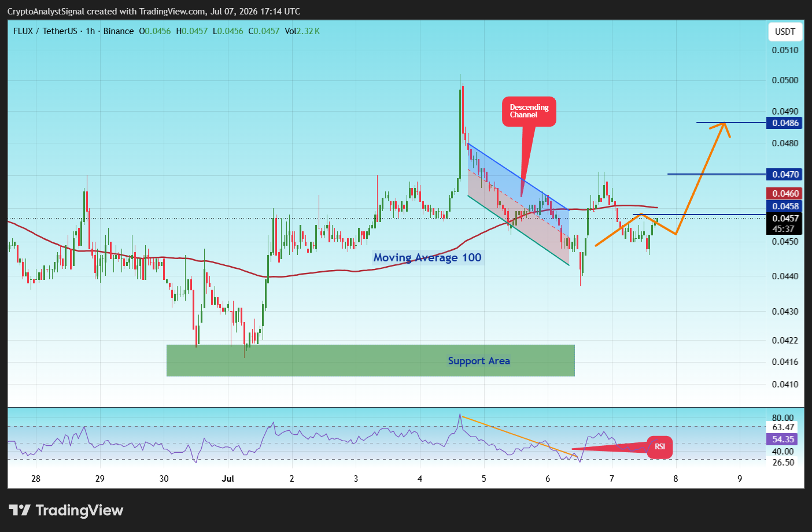Click the Support Area text

point(479,361)
